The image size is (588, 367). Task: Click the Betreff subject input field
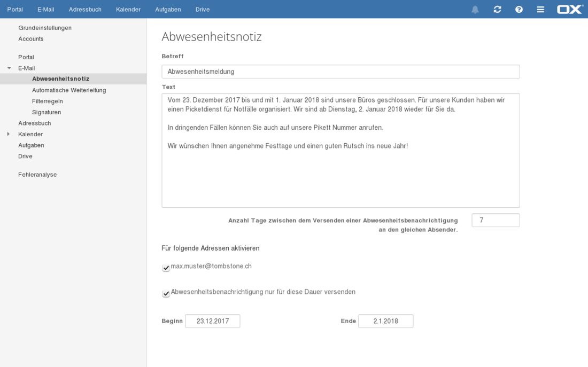(x=341, y=72)
